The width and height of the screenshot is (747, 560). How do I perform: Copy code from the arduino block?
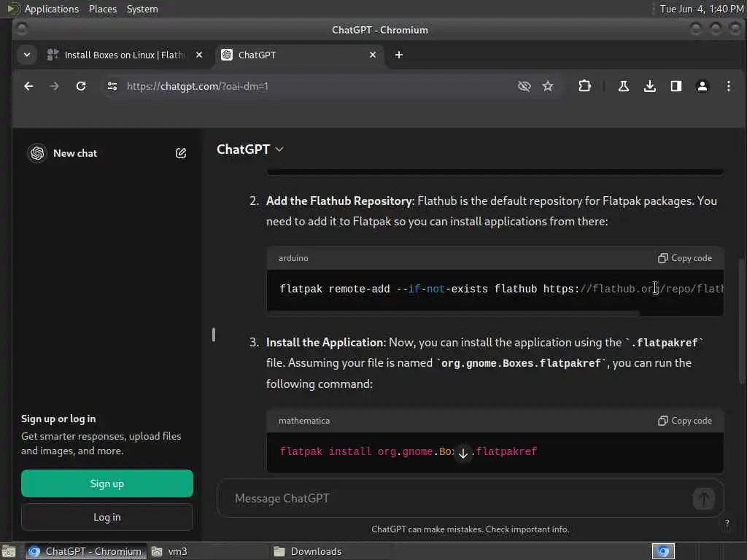pyautogui.click(x=684, y=258)
